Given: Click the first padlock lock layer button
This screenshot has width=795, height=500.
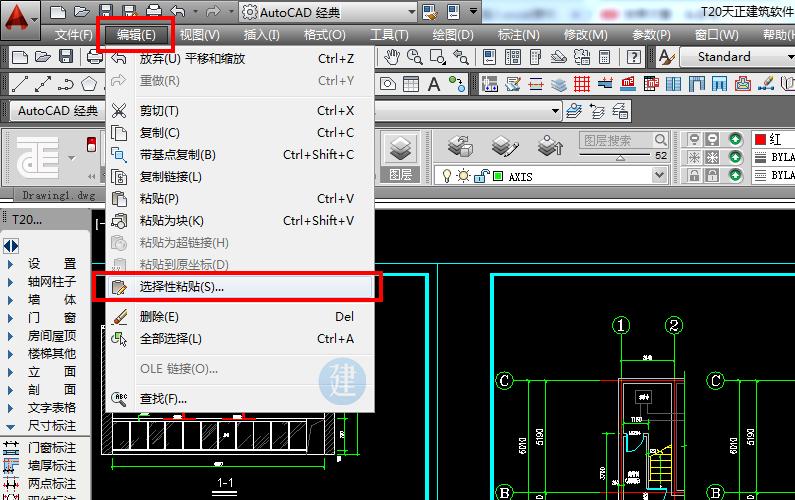Looking at the screenshot, I should (694, 175).
